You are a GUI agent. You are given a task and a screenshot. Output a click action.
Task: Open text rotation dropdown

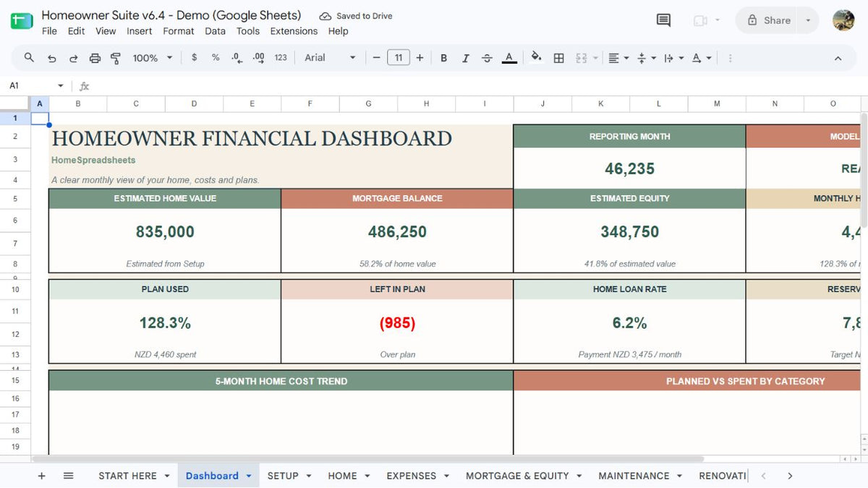701,58
